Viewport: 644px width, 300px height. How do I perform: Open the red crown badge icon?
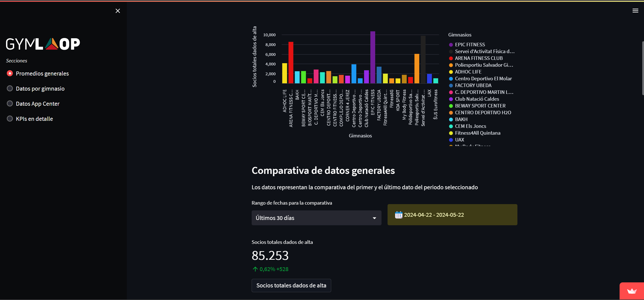coord(632,291)
